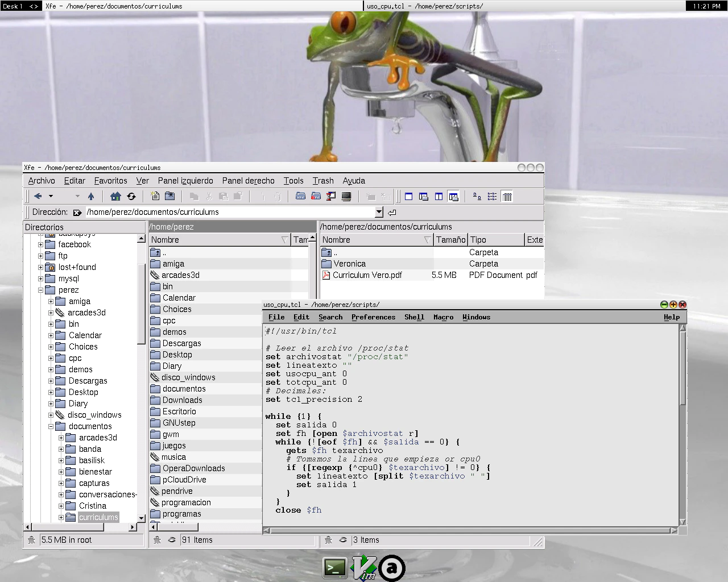Click the Tipo column header
Screen dimensions: 728x582
[x=495, y=240]
